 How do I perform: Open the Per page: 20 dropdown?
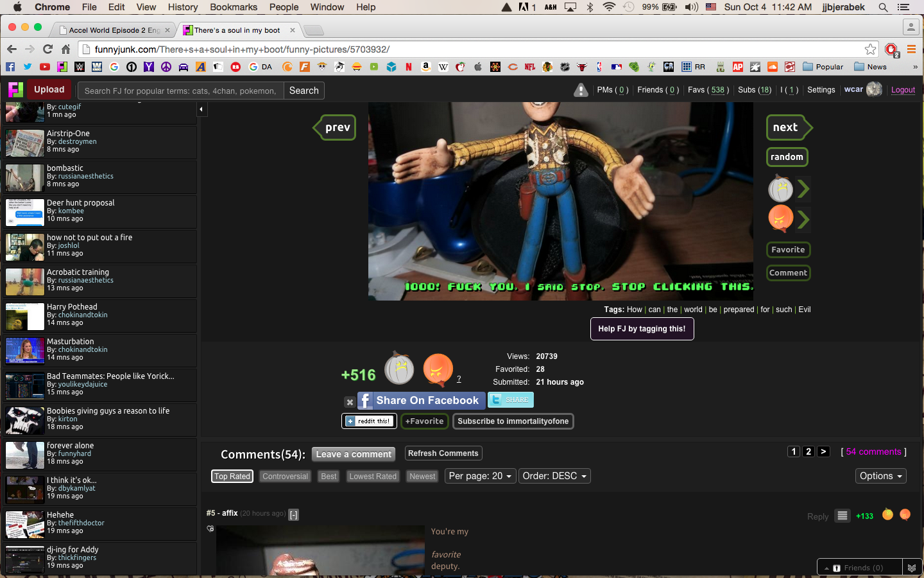pyautogui.click(x=480, y=476)
